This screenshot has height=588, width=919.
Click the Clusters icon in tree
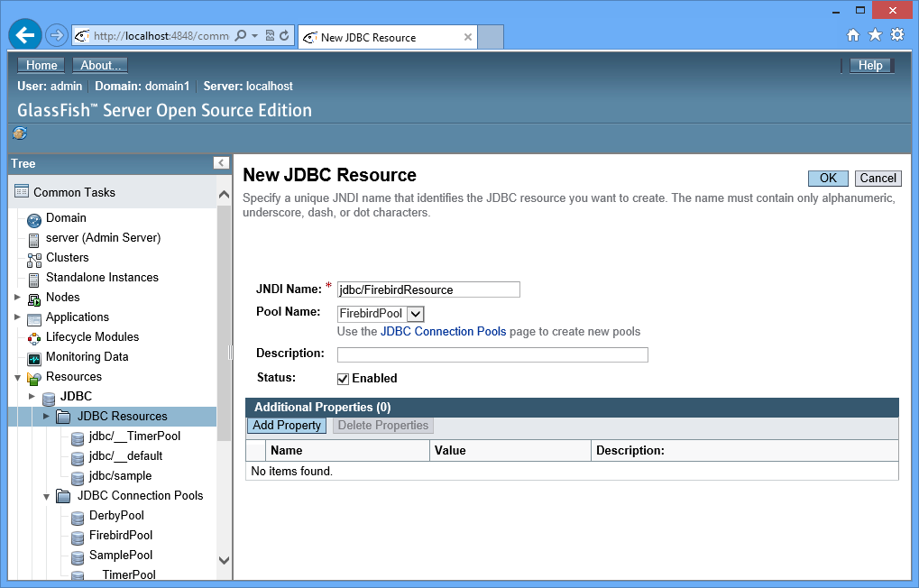34,260
